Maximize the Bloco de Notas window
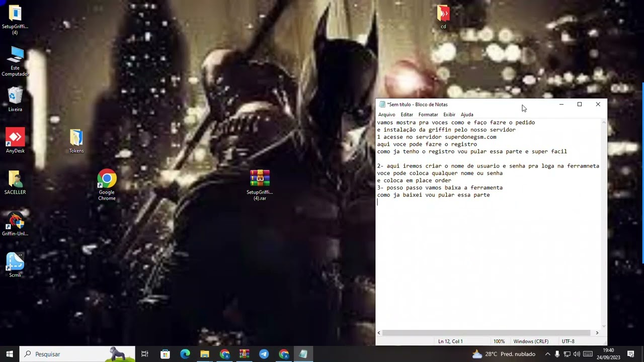Image resolution: width=644 pixels, height=362 pixels. 580,105
